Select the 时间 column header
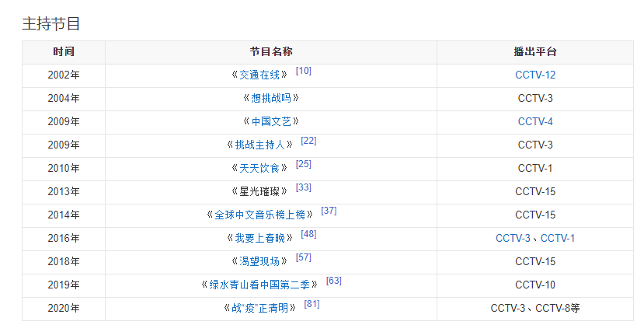The height and width of the screenshot is (332, 644). (x=64, y=52)
